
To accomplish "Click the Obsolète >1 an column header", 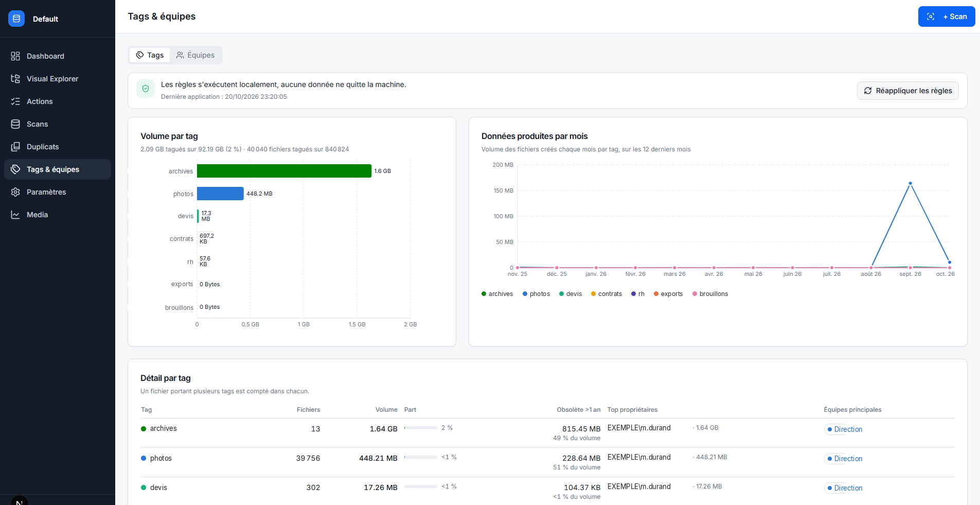I will coord(579,410).
